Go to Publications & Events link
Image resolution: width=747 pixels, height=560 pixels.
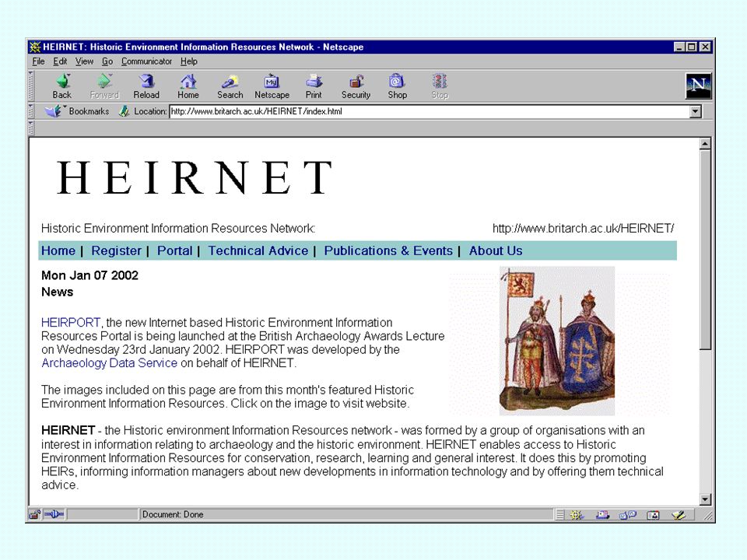(388, 250)
